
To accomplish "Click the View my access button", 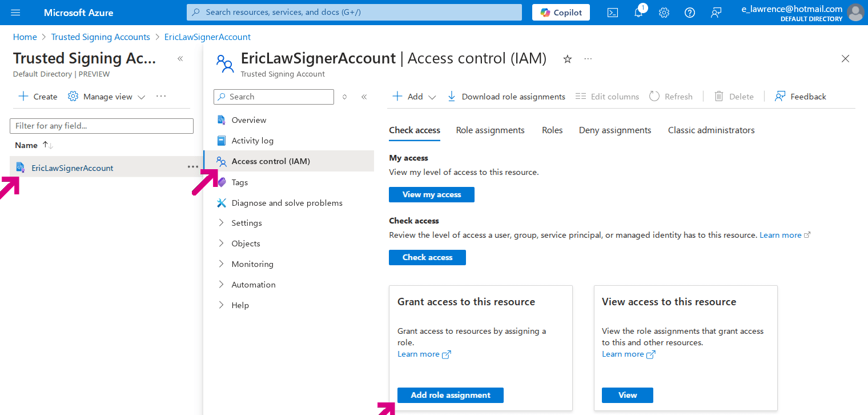I will (x=432, y=194).
